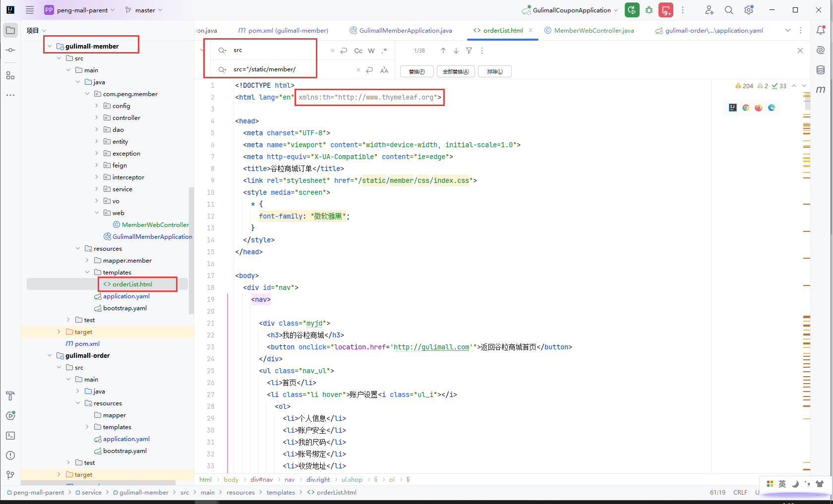Open run configuration GulimallCouponApplication dropdown
This screenshot has height=504, width=833.
tap(570, 10)
